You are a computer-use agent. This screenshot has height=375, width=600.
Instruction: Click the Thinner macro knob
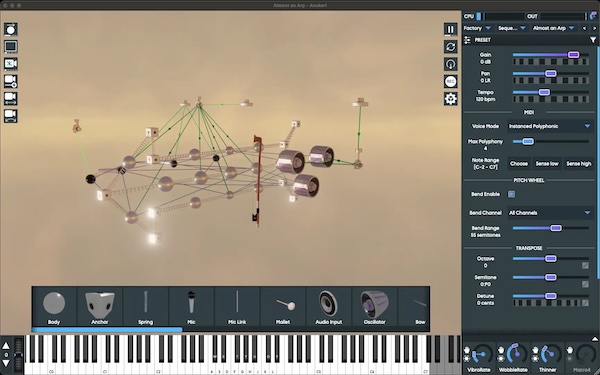(551, 354)
